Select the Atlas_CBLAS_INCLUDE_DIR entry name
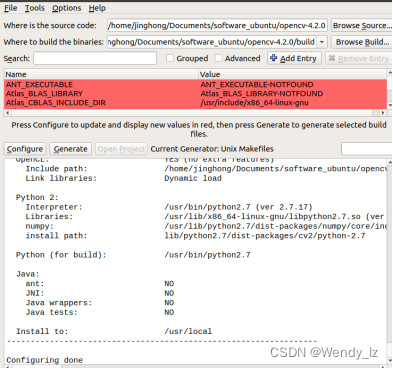 pos(55,103)
